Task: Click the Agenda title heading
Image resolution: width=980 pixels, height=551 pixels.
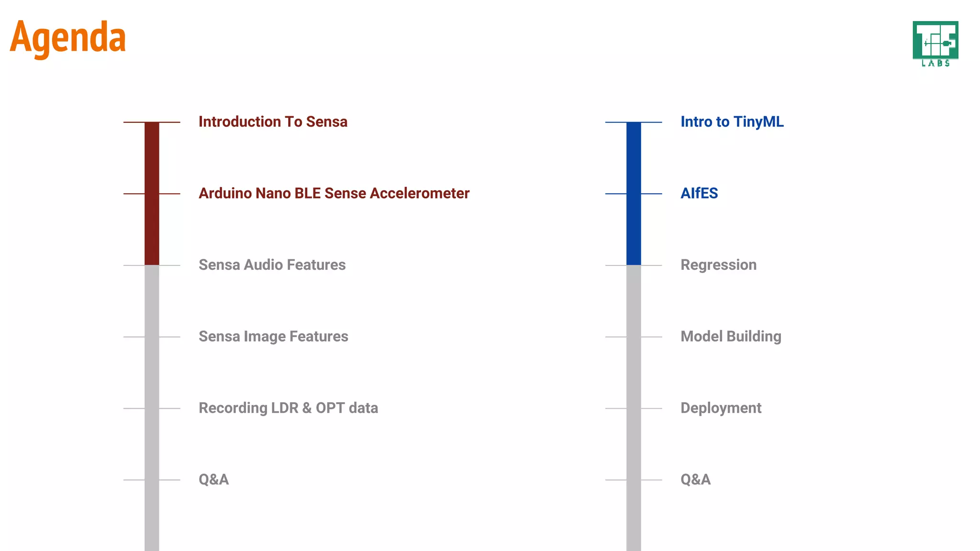Action: [x=67, y=39]
